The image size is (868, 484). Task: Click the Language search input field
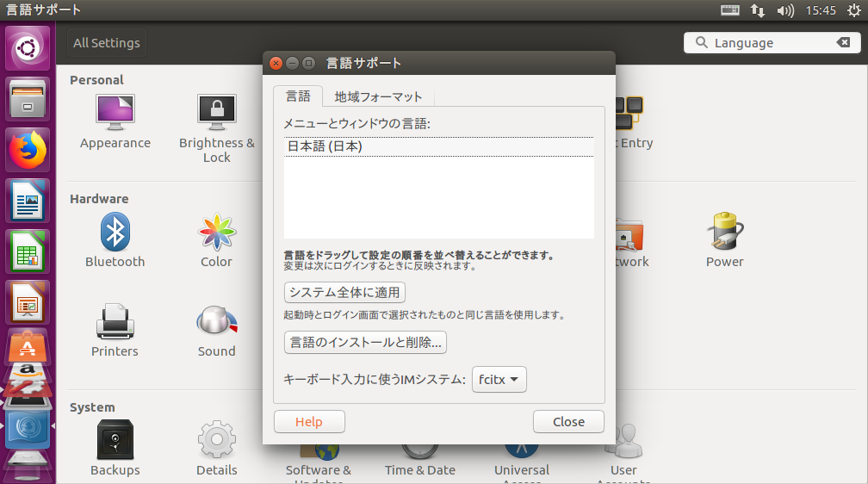tap(772, 43)
